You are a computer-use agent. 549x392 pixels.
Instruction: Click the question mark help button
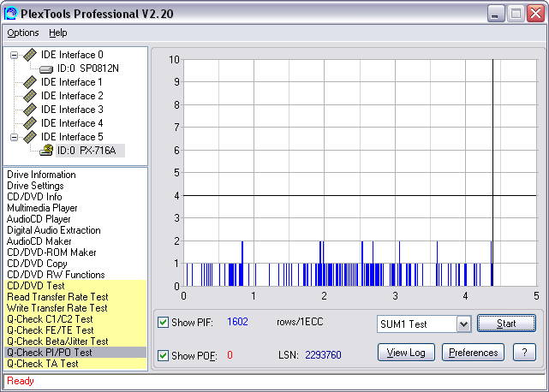[x=524, y=352]
